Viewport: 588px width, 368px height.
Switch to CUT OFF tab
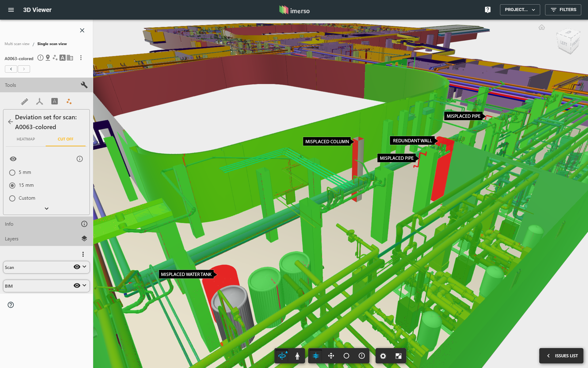pyautogui.click(x=66, y=139)
